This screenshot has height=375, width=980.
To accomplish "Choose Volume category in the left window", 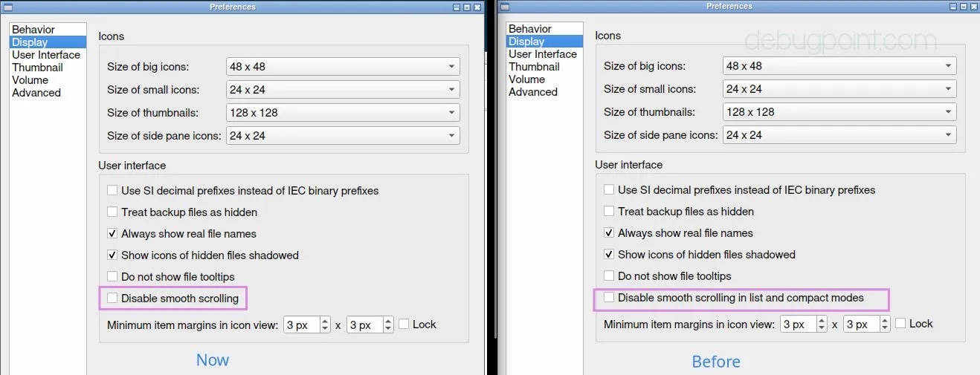I will click(x=30, y=80).
